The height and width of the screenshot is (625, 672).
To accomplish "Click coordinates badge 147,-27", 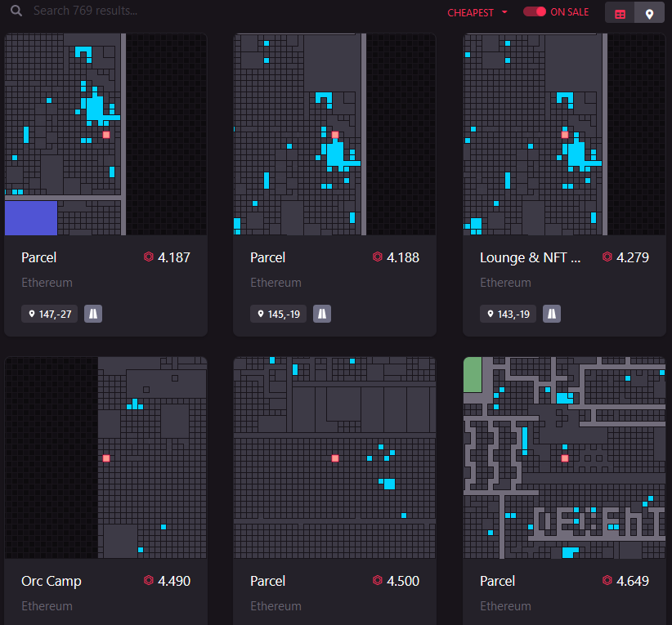I will pyautogui.click(x=50, y=314).
